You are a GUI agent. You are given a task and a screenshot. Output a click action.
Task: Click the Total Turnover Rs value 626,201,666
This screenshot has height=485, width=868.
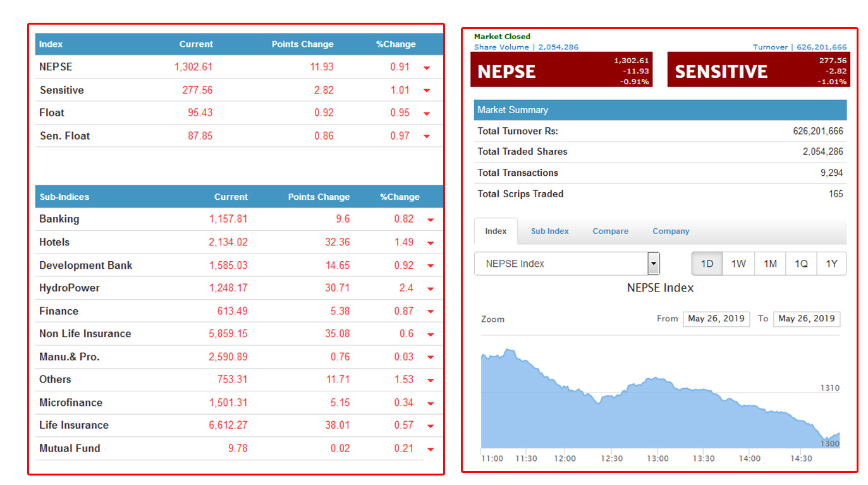pos(818,132)
